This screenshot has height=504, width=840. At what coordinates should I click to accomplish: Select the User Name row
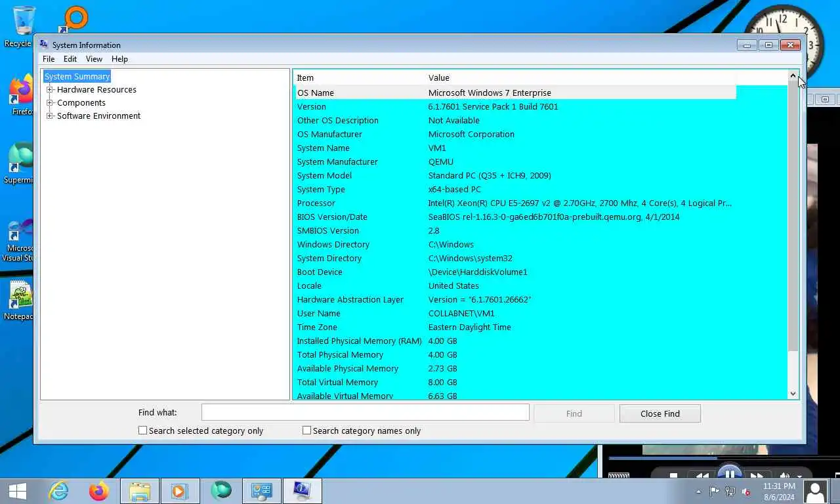(515, 313)
